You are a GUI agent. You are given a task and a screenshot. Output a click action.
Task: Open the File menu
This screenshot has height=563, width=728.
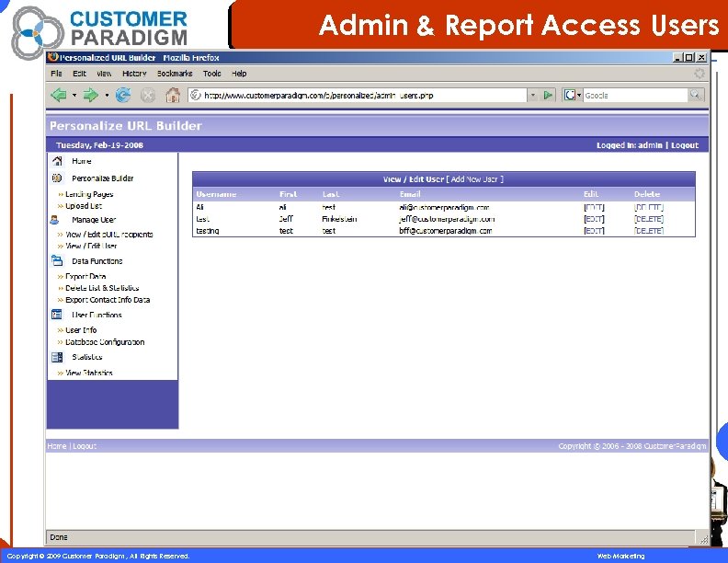[x=56, y=74]
